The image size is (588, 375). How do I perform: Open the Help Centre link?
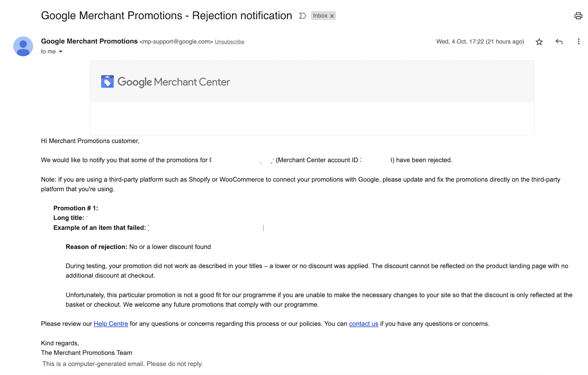(x=111, y=324)
